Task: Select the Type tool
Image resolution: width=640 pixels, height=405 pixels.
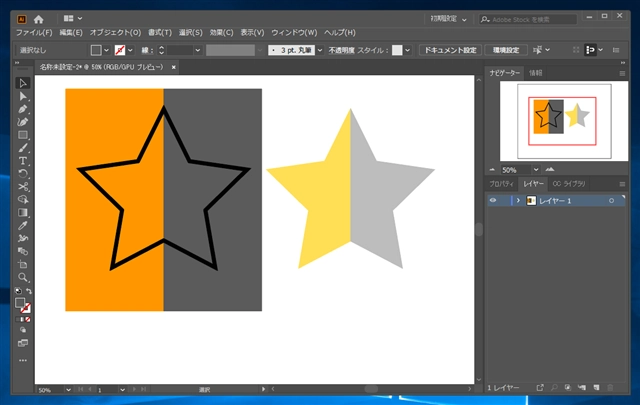Action: 23,161
